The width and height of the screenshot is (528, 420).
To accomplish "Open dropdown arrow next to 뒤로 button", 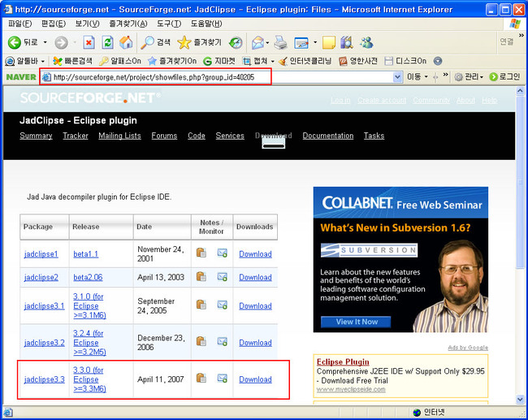I will click(45, 42).
